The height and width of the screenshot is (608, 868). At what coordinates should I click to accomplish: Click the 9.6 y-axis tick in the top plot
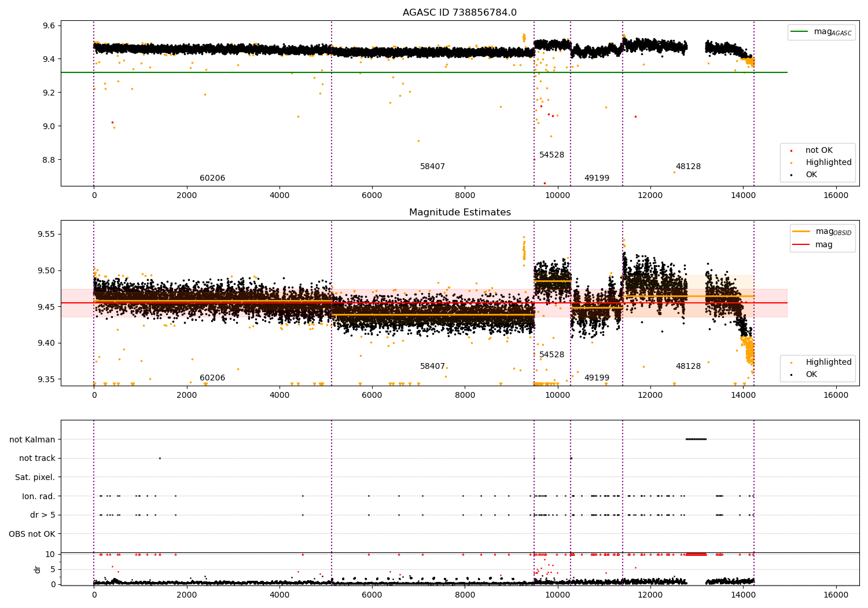pyautogui.click(x=49, y=26)
